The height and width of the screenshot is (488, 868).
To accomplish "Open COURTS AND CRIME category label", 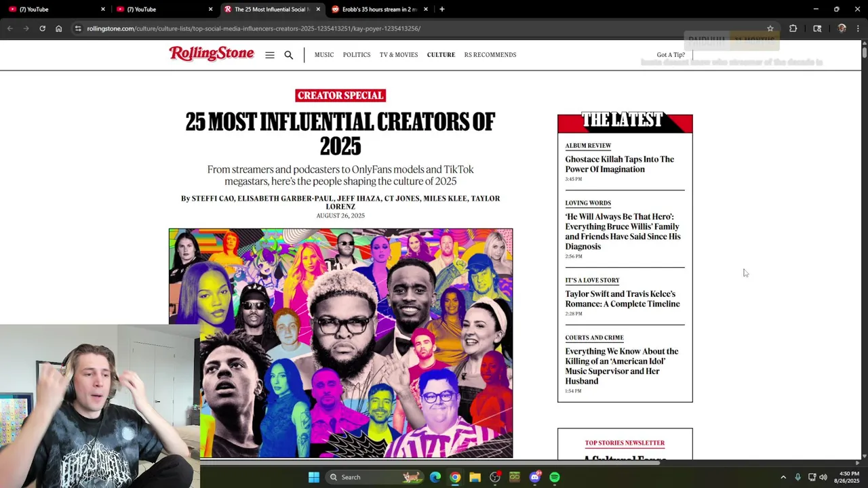I will (594, 338).
